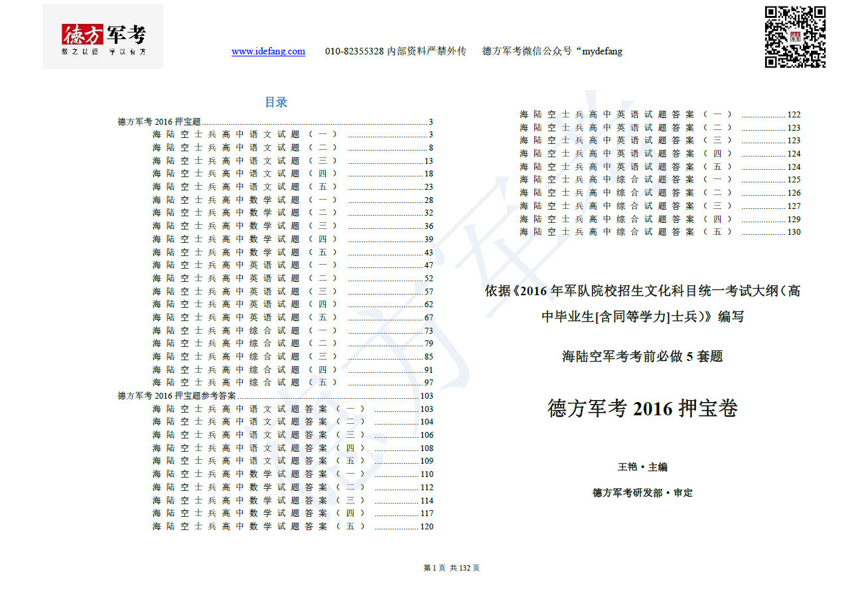
Task: Open TOC entry 高中数学试题（一）page 28
Action: [x=293, y=200]
